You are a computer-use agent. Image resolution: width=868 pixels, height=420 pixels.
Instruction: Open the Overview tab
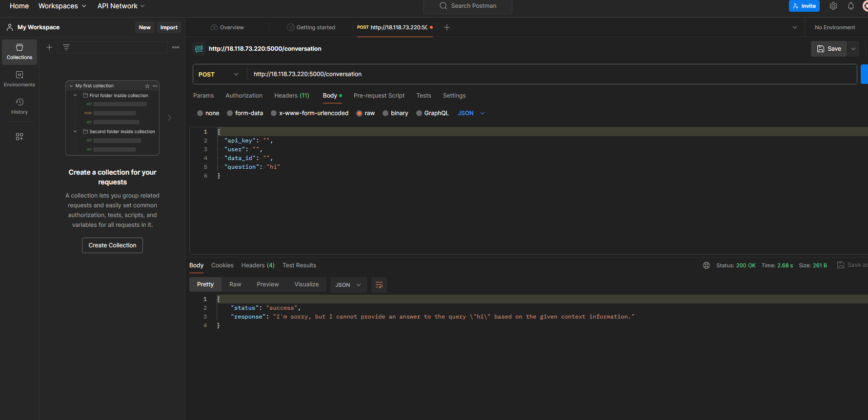tap(227, 27)
